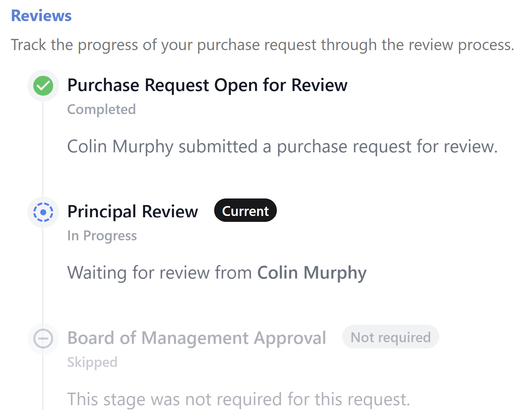Click the Not required badge
Screen dimensions: 524x420
(390, 337)
